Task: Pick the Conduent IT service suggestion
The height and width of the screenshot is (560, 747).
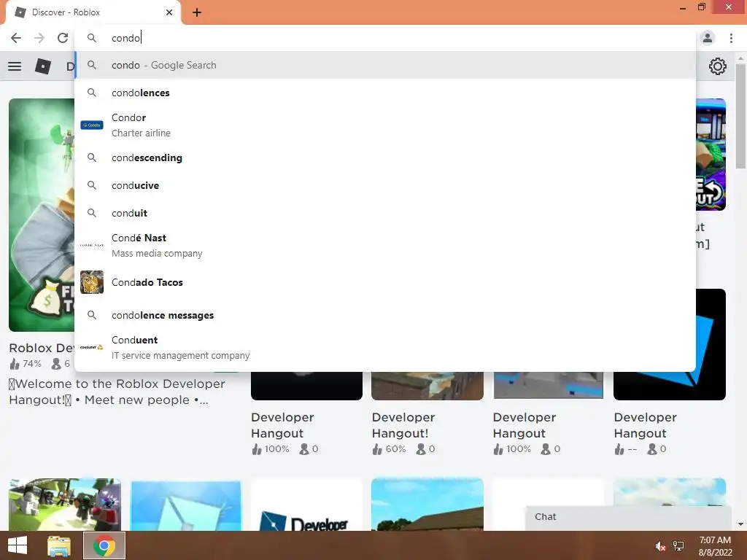Action: (385, 348)
